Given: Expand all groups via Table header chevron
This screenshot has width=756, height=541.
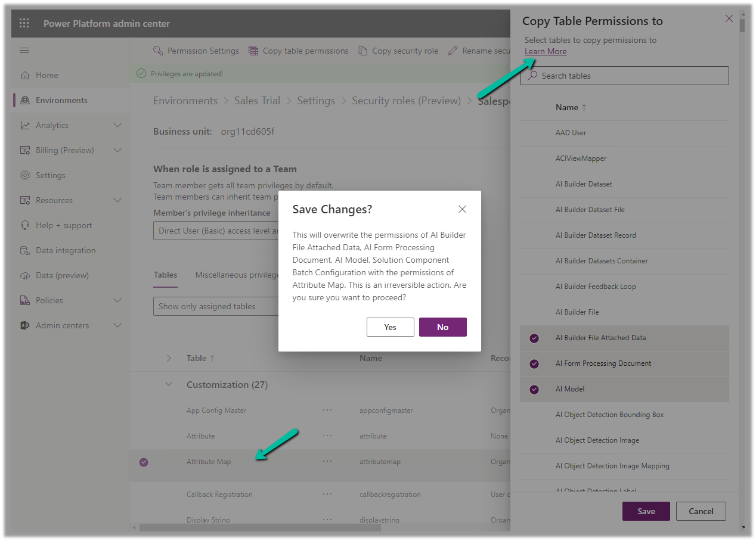Looking at the screenshot, I should click(169, 358).
